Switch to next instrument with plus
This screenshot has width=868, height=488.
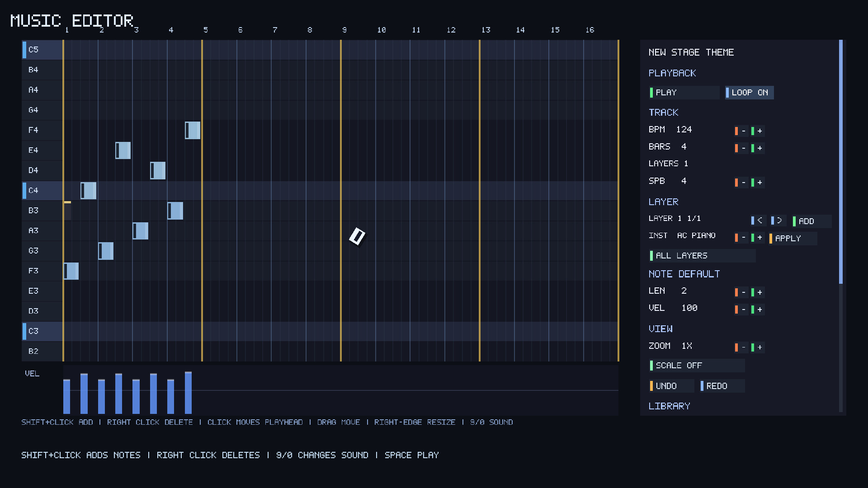[x=758, y=238]
